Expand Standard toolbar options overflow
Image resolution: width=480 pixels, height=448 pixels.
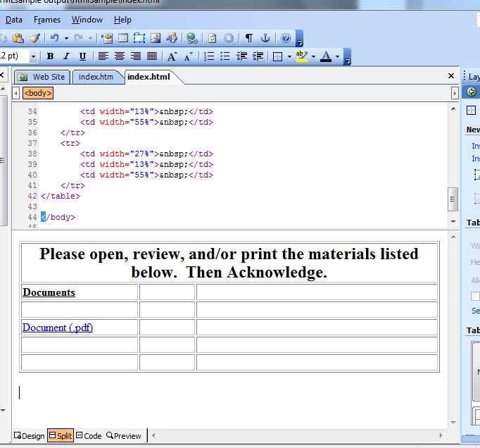coord(300,39)
